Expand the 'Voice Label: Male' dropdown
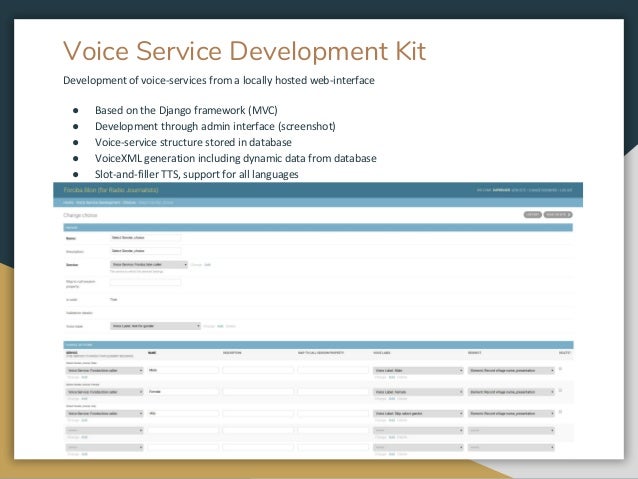Image resolution: width=638 pixels, height=479 pixels. click(x=417, y=370)
